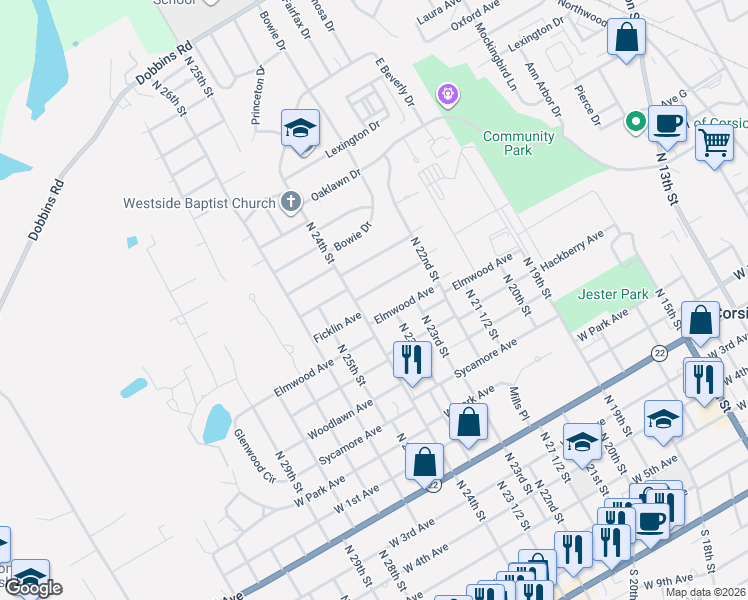Click the Westside Baptist Church label
The height and width of the screenshot is (600, 748).
coord(199,203)
